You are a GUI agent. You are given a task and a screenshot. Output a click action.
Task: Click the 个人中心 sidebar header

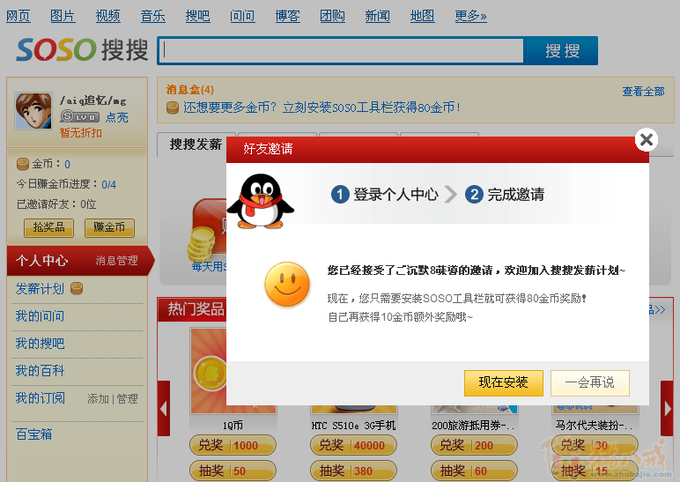(x=42, y=260)
